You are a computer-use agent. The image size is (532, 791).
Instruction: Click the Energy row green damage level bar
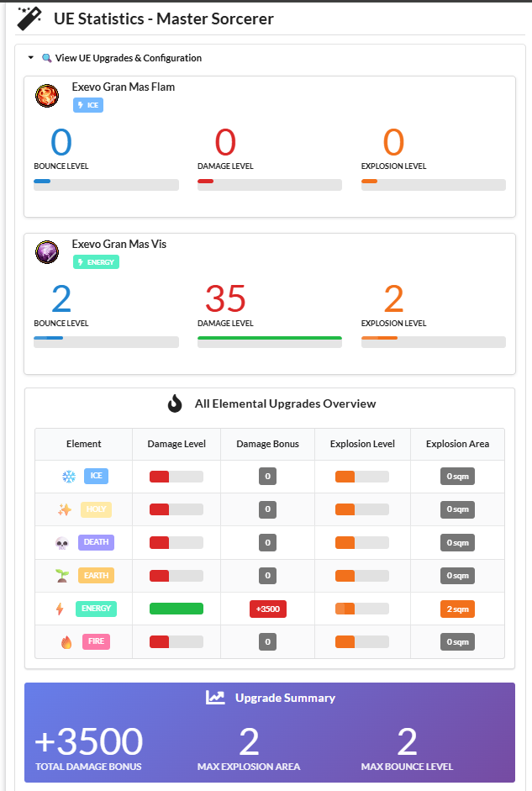[176, 609]
